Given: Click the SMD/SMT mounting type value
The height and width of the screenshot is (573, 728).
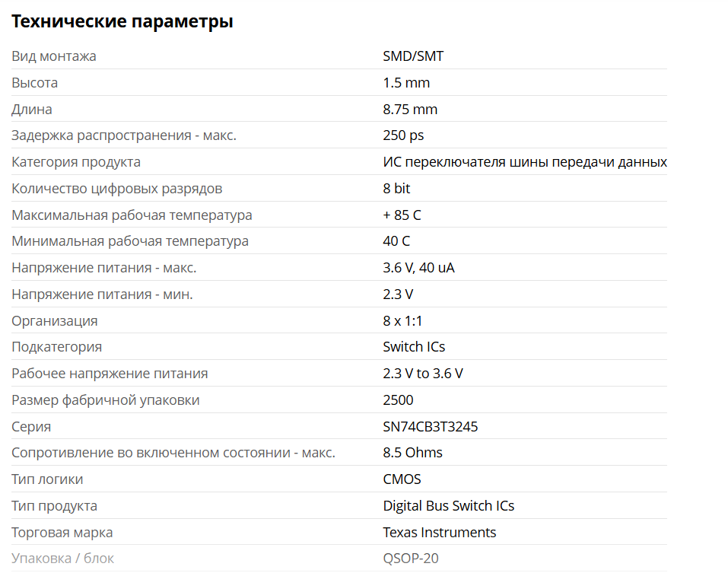Looking at the screenshot, I should pyautogui.click(x=413, y=56).
